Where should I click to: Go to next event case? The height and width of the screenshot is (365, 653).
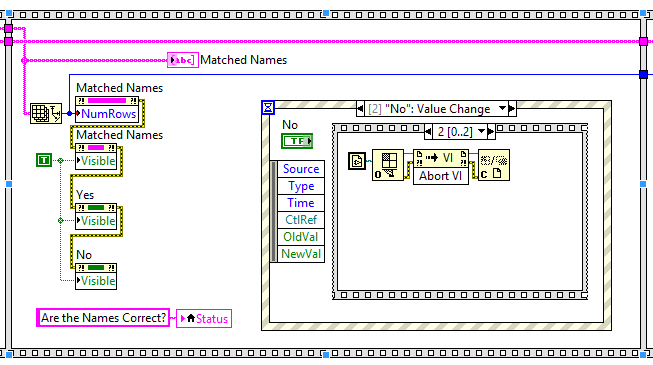(512, 109)
